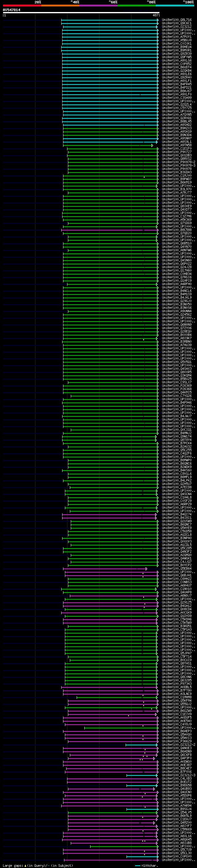Image resolution: width=197 pixels, height=868 pixels.
Task: Select the UniRef100_B8BLH5 label
Action: pos(176,121)
